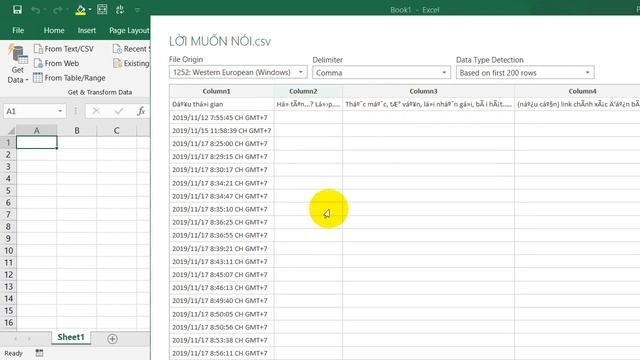This screenshot has height=360, width=640.
Task: Click the formula bar Cancel X icon
Action: [96, 111]
